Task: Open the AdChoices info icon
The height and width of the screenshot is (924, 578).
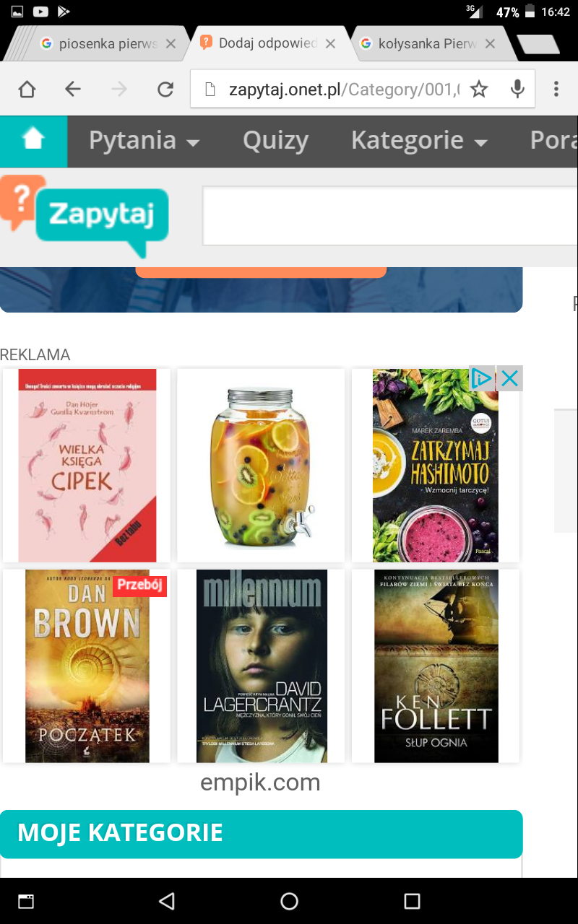Action: tap(481, 378)
